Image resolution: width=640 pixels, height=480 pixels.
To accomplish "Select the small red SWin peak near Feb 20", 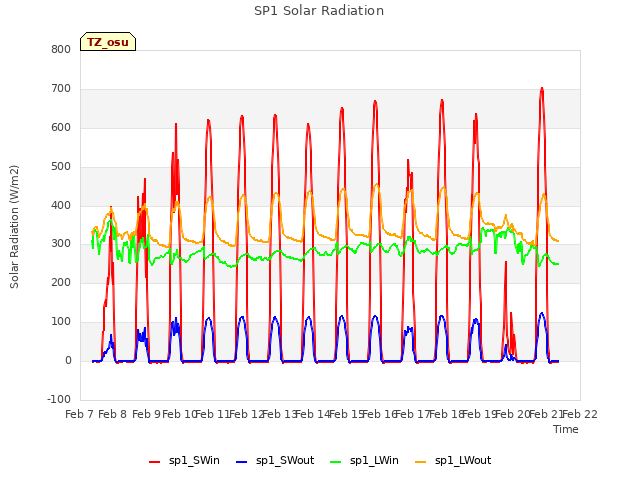I will point(506,262).
